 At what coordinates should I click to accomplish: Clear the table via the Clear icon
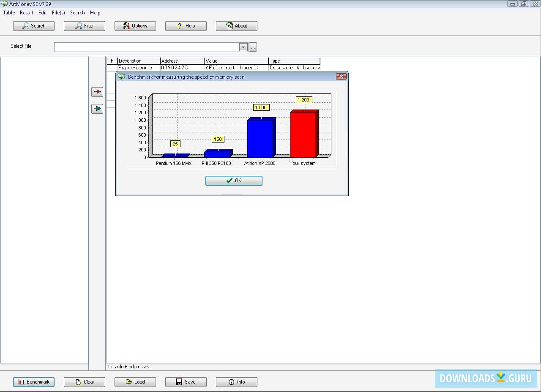click(x=78, y=382)
